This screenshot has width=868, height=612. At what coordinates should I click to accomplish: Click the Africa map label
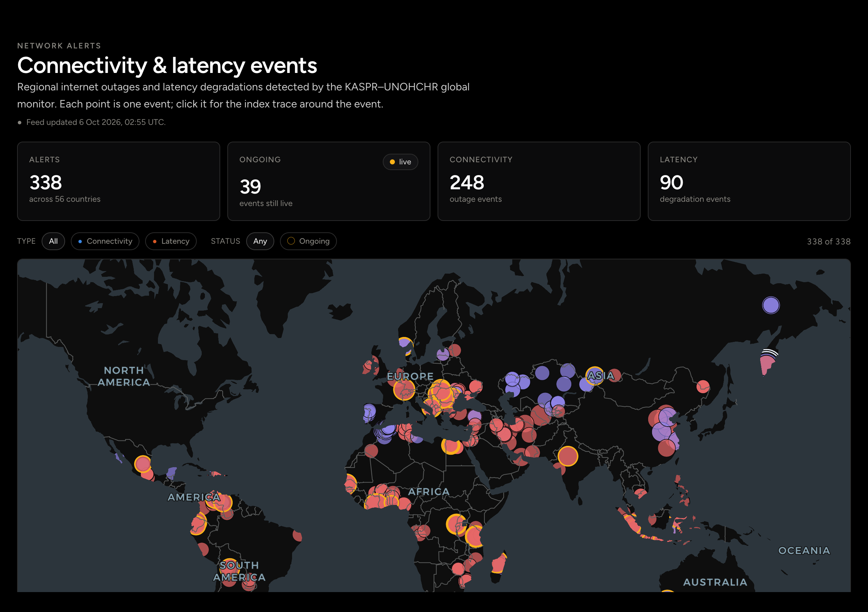pos(429,492)
